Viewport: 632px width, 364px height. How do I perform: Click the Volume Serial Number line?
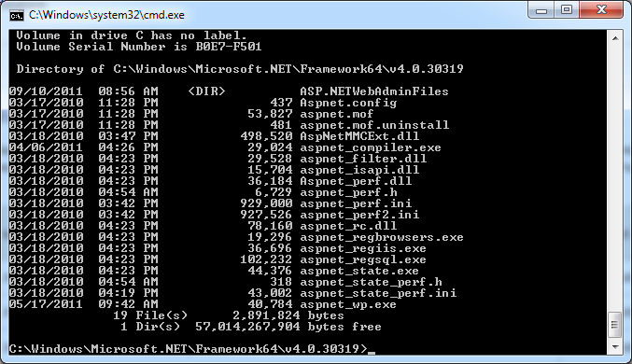point(139,47)
